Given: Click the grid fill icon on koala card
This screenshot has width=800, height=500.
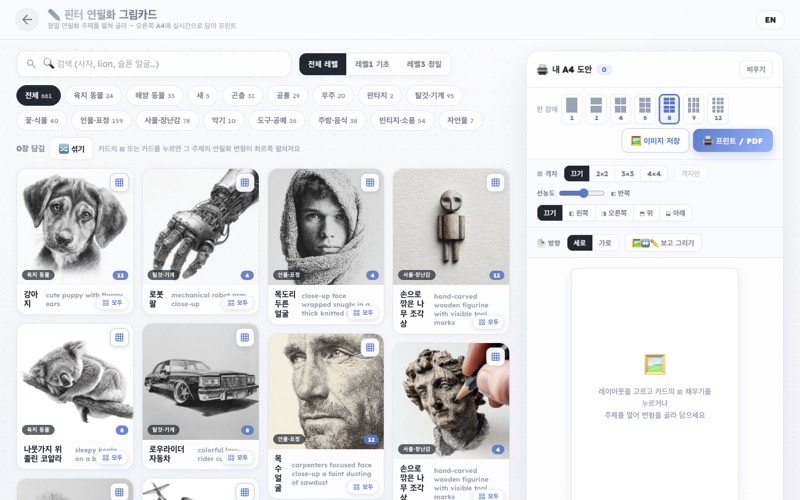Looking at the screenshot, I should point(119,337).
